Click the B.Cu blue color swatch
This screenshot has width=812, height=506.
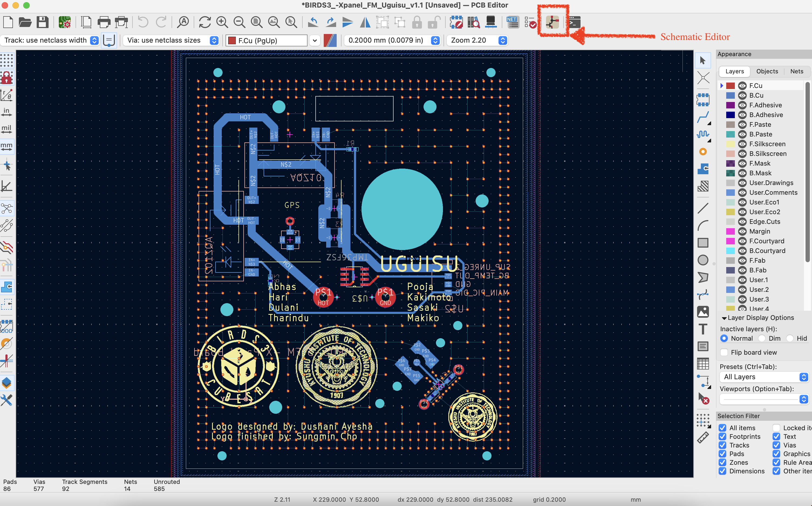(x=730, y=95)
